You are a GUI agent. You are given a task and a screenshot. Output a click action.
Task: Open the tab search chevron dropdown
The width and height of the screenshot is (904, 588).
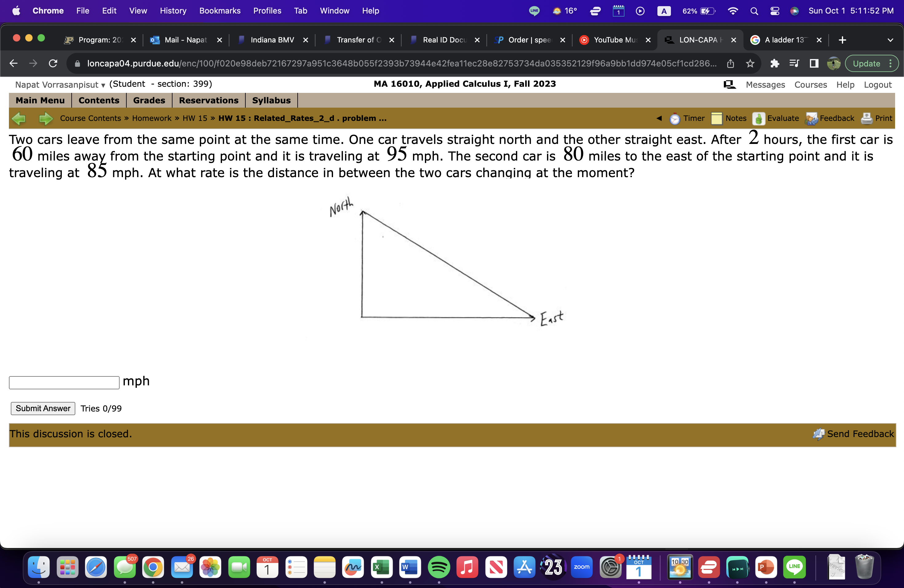pyautogui.click(x=890, y=40)
